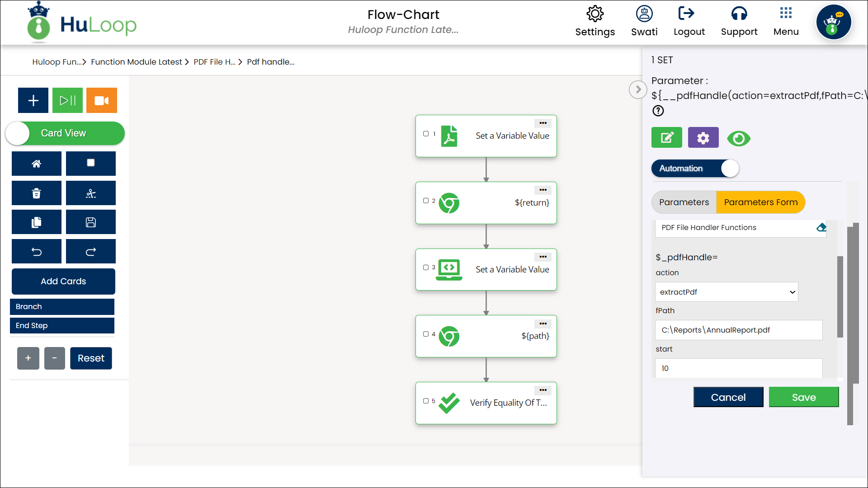Click the parameters form scrollbar
This screenshot has height=488, width=868.
point(840,297)
